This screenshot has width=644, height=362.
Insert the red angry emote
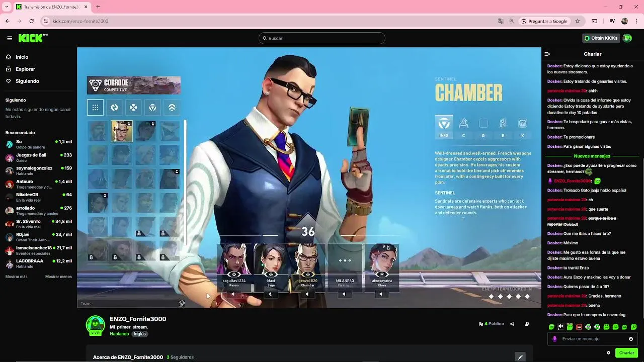pyautogui.click(x=579, y=327)
